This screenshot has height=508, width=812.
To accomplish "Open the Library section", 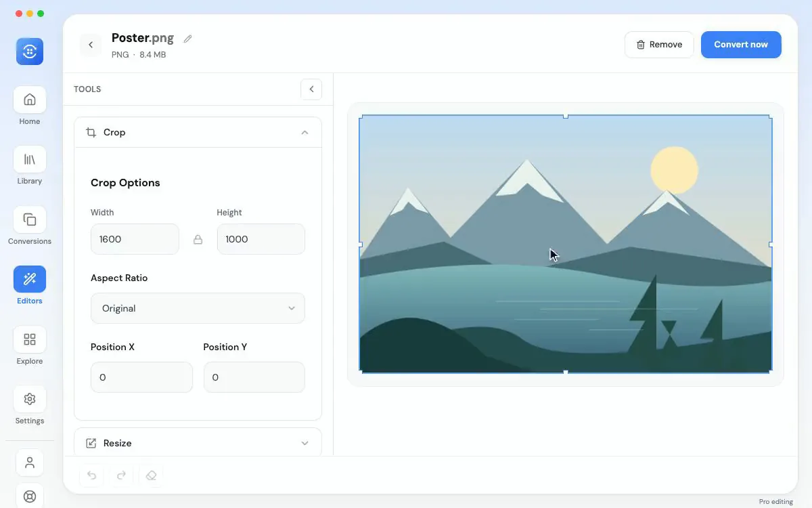I will click(30, 166).
